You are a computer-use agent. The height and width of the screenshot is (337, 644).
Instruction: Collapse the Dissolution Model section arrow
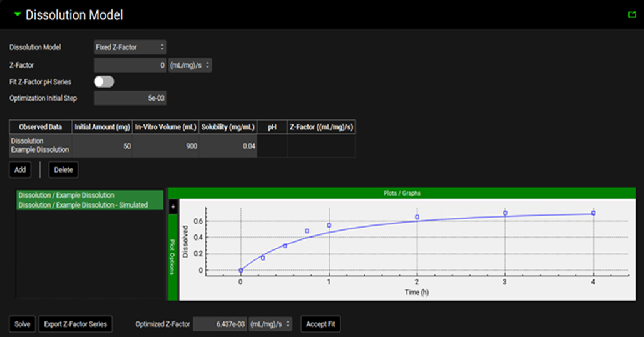click(x=17, y=14)
